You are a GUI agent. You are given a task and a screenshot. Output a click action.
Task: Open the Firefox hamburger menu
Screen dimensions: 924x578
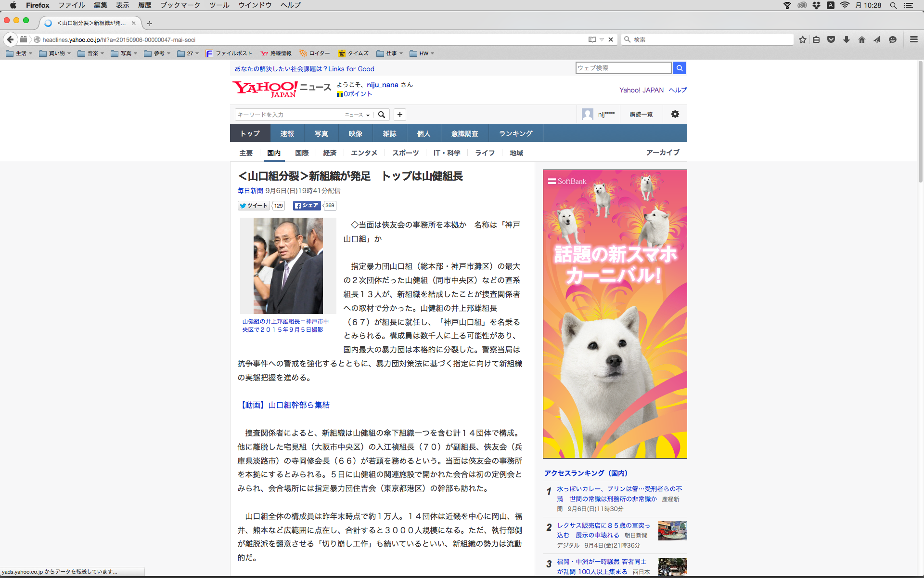(913, 39)
